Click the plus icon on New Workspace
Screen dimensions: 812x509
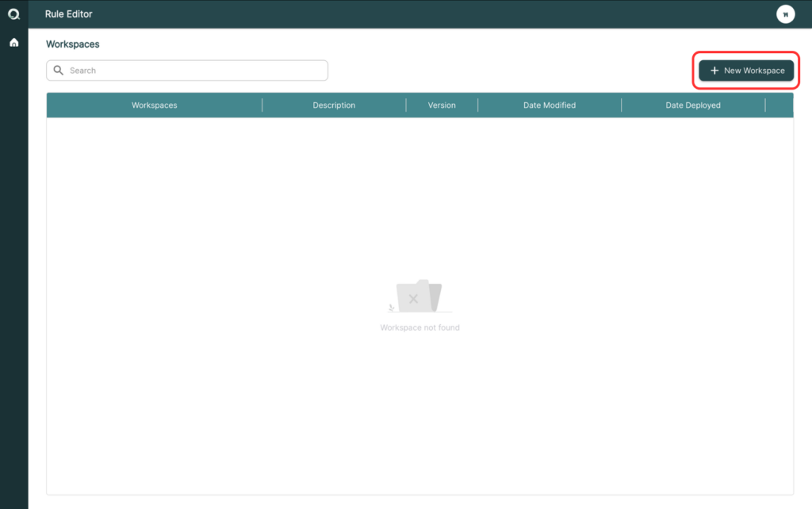714,71
